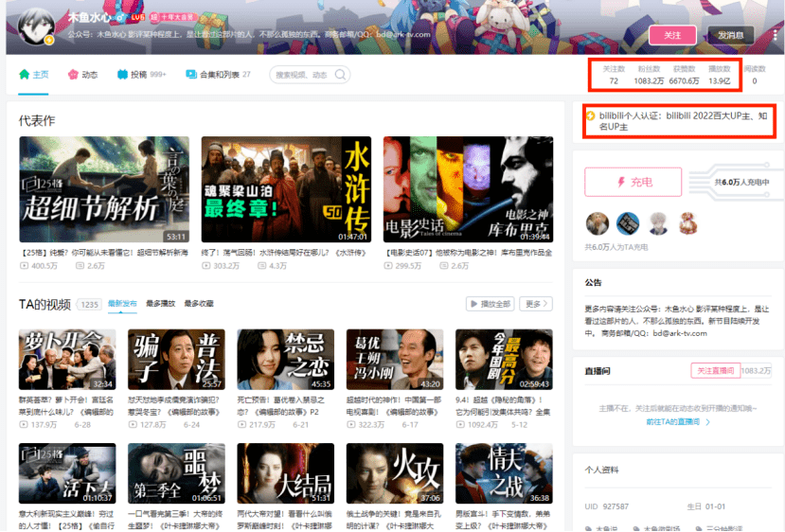785x532 pixels.
Task: Click the danmaku count icon beside 4.3万
Action: (x=262, y=266)
